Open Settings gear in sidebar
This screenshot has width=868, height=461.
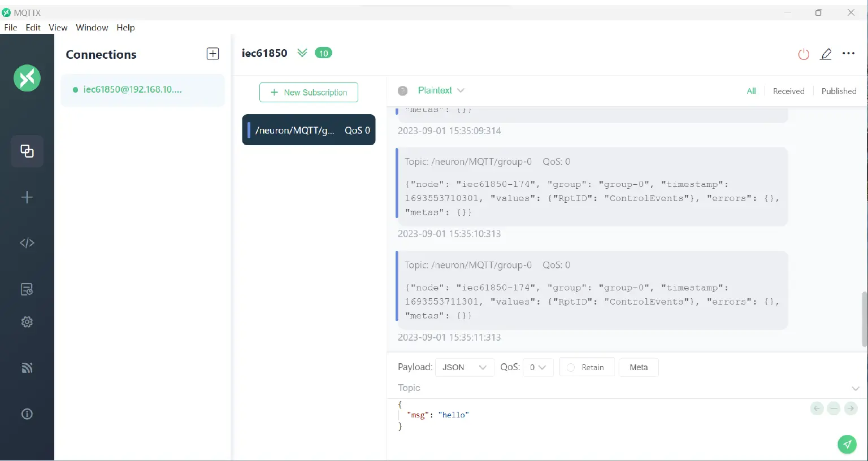pyautogui.click(x=27, y=322)
